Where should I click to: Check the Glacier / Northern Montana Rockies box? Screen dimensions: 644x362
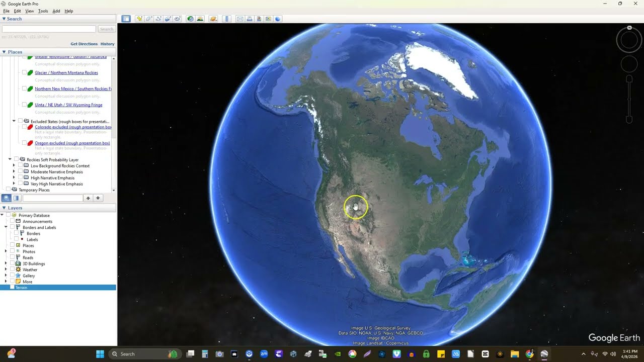click(24, 73)
